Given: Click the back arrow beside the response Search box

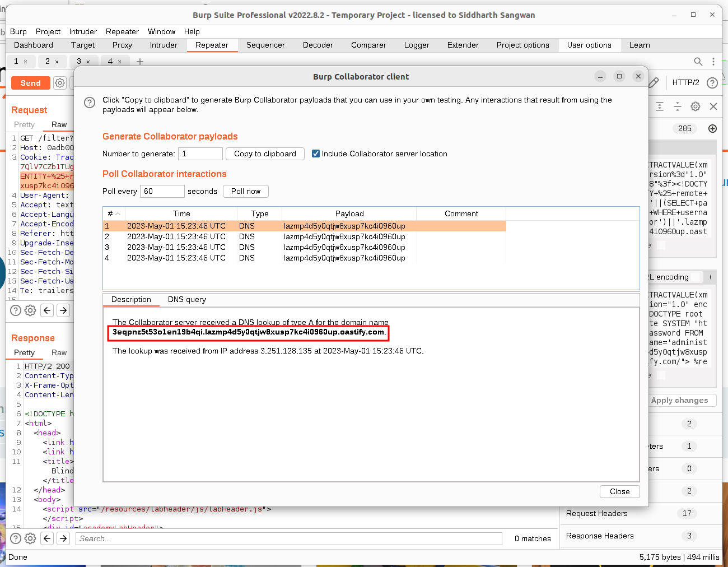Looking at the screenshot, I should coord(48,538).
